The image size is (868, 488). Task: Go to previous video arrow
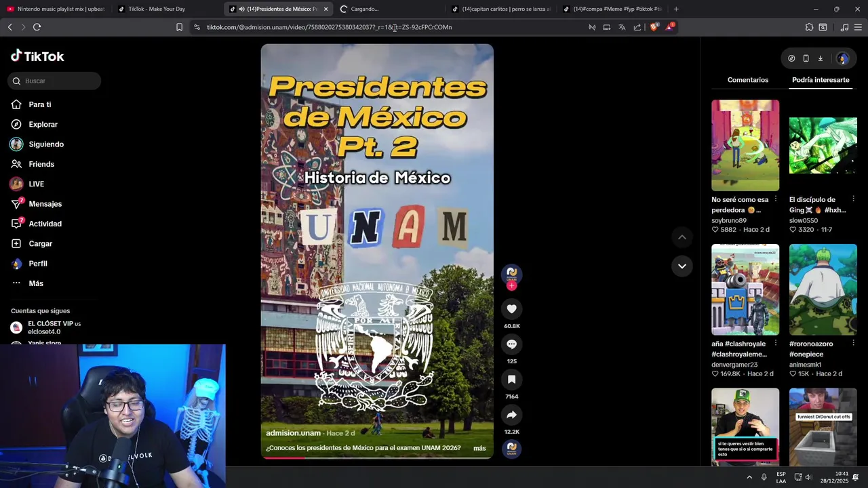[682, 237]
